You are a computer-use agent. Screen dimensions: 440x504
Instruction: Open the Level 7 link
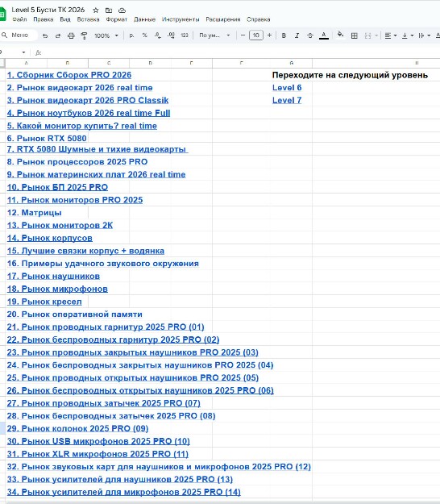point(287,100)
